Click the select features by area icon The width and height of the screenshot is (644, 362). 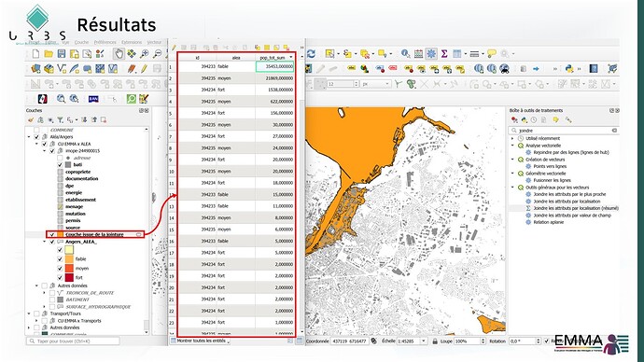click(329, 54)
